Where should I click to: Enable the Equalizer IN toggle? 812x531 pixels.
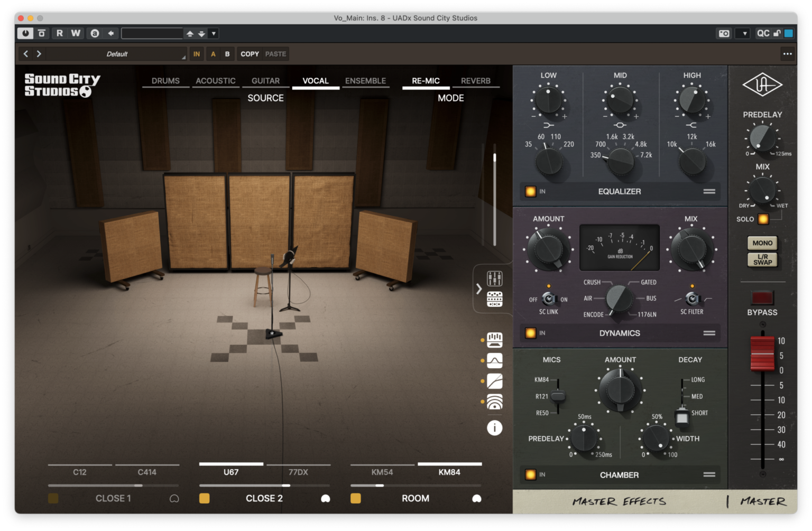pos(530,191)
